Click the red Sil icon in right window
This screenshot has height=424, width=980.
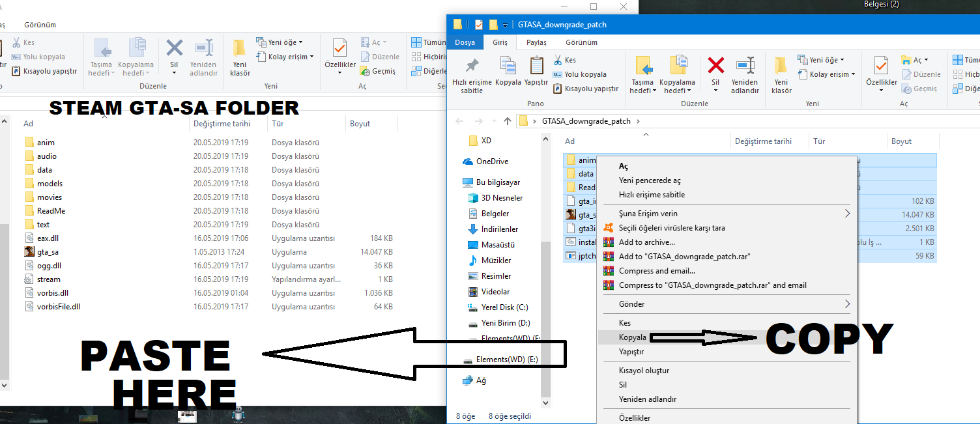click(x=715, y=65)
